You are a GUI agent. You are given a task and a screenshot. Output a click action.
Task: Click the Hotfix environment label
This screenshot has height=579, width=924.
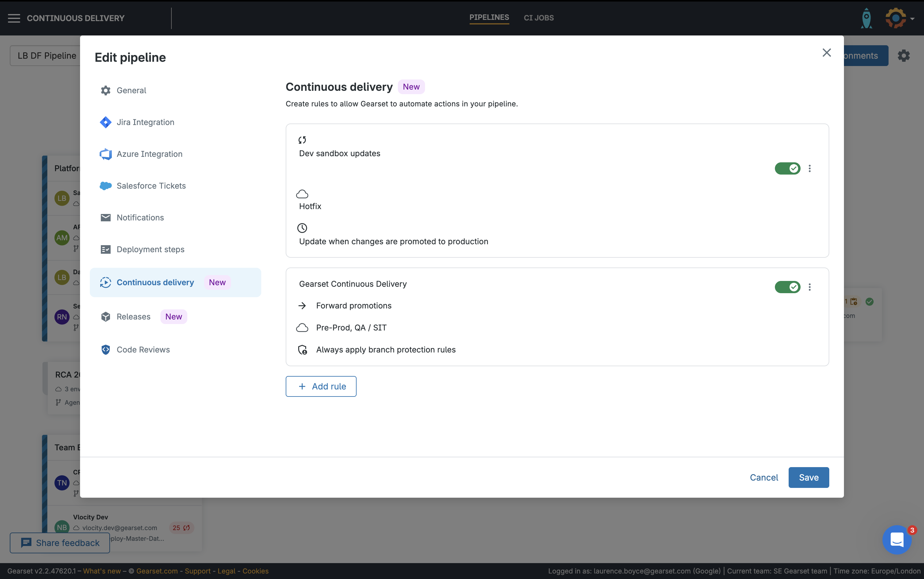(x=310, y=206)
